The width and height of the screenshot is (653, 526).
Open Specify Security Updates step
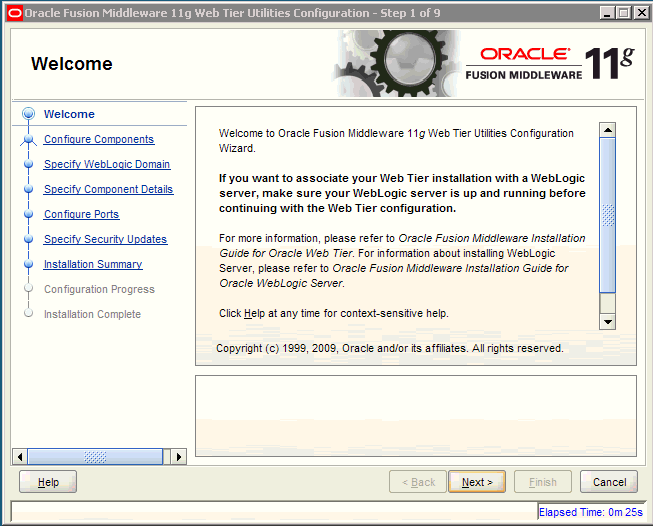click(x=105, y=239)
